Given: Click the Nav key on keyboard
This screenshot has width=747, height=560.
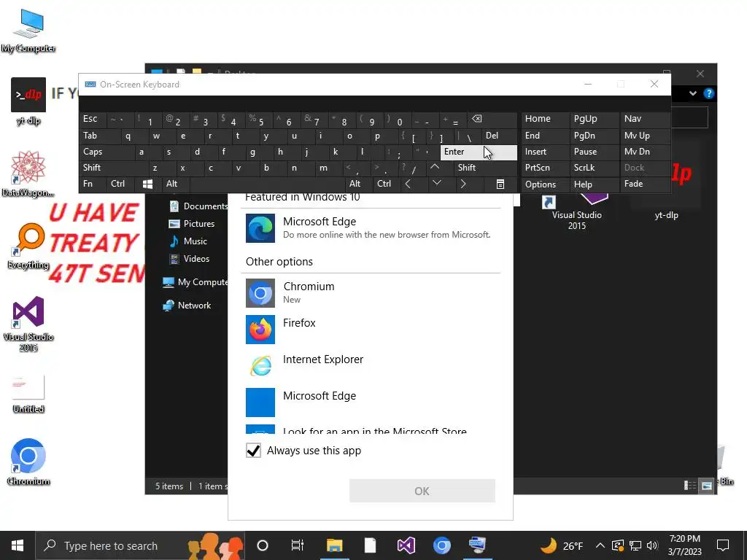Looking at the screenshot, I should [x=645, y=119].
